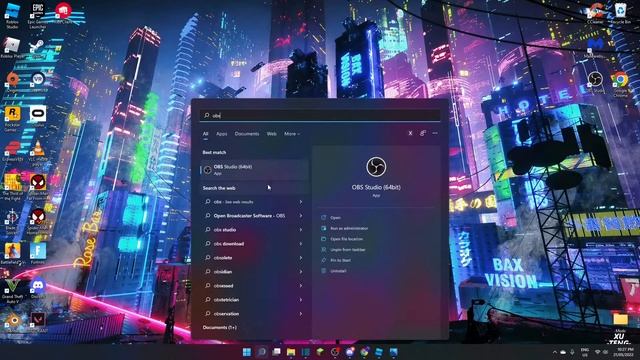This screenshot has height=360, width=640.
Task: Open Epic Games Launcher desktop icon
Action: click(37, 16)
